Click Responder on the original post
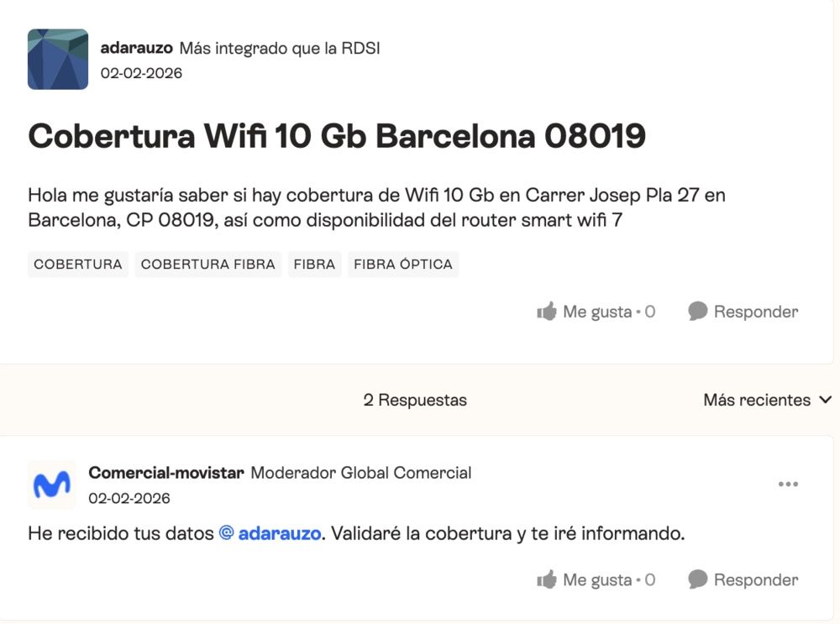The height and width of the screenshot is (624, 840). click(755, 311)
